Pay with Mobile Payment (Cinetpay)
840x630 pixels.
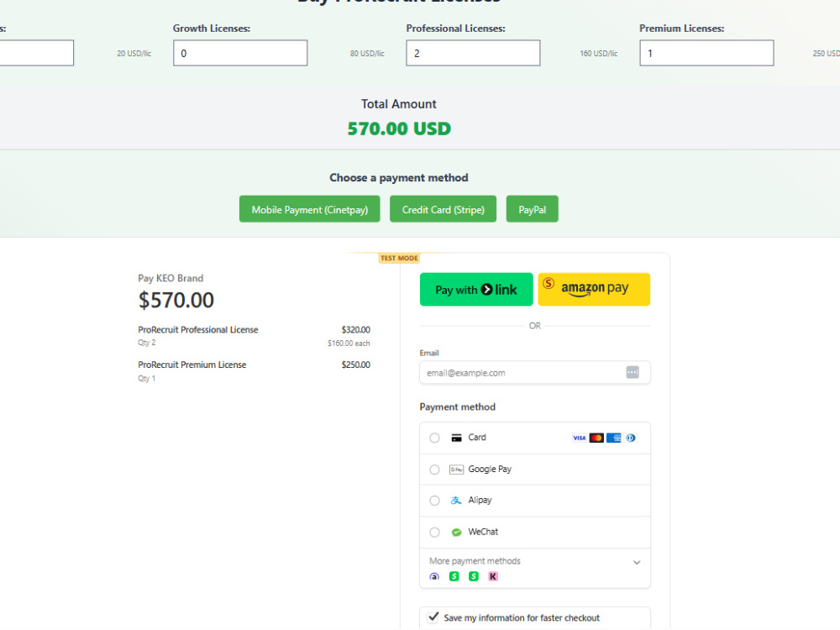pyautogui.click(x=310, y=209)
